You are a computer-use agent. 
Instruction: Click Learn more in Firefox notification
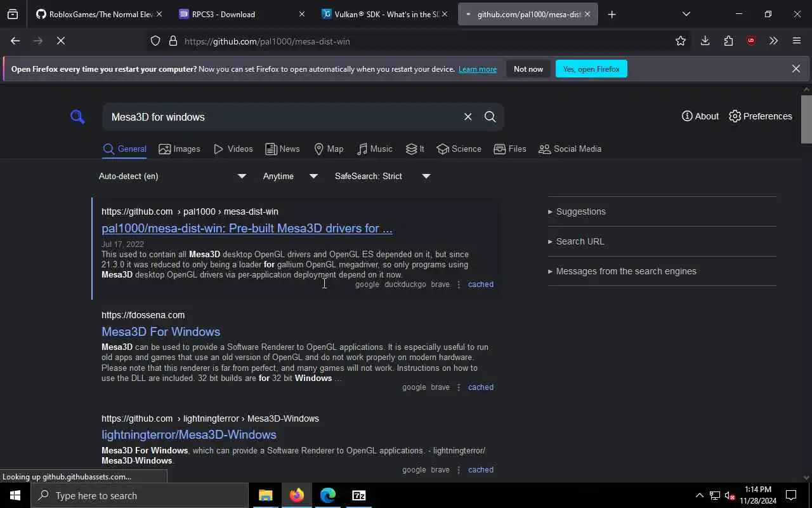pyautogui.click(x=477, y=69)
